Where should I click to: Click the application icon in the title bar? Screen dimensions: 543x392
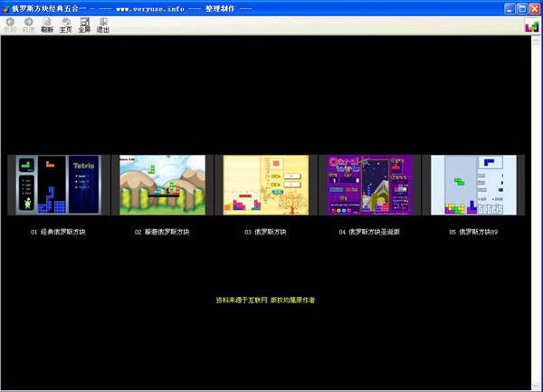pyautogui.click(x=5, y=9)
